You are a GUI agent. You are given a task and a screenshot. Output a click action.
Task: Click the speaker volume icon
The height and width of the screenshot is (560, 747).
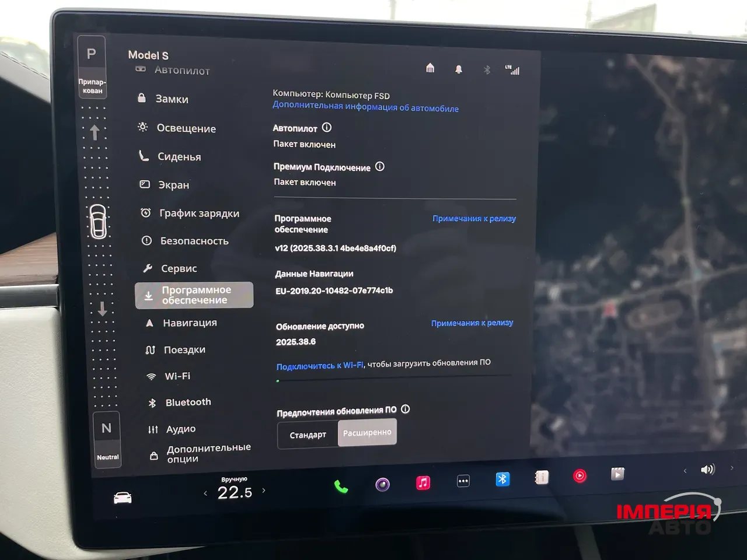click(x=707, y=470)
